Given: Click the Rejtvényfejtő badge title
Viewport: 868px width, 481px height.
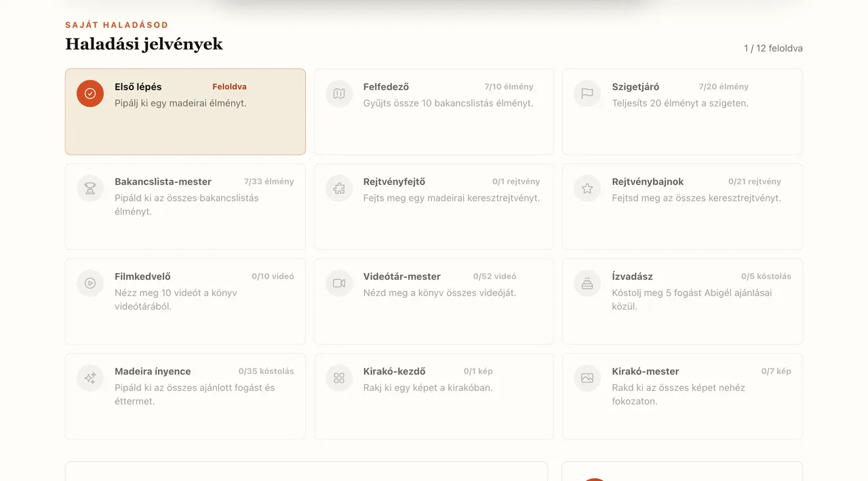Looking at the screenshot, I should coord(394,182).
